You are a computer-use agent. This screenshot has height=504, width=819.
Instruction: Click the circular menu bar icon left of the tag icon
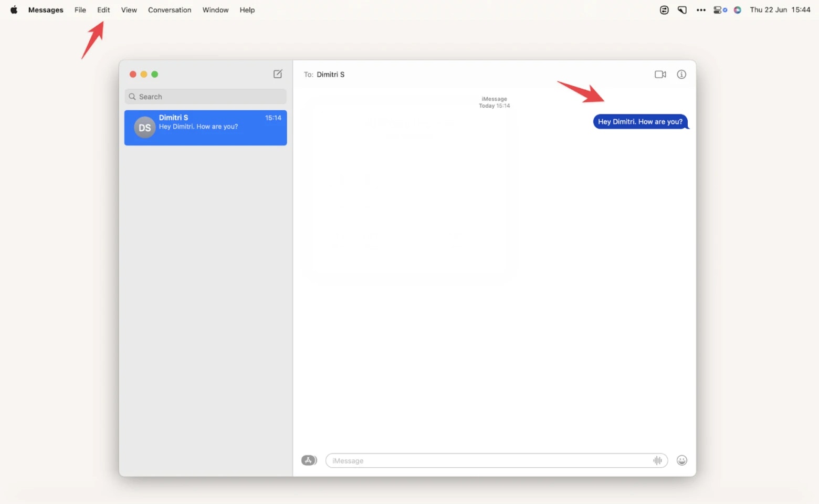click(x=664, y=10)
